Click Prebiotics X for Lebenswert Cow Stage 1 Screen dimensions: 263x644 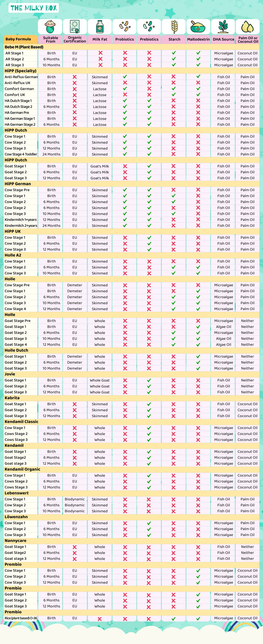149,499
